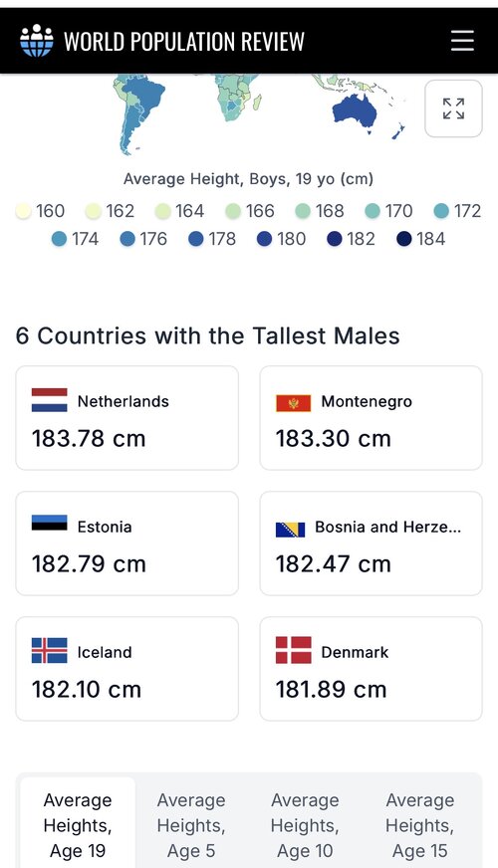
Task: Click the Estonia flag icon
Action: pyautogui.click(x=49, y=524)
